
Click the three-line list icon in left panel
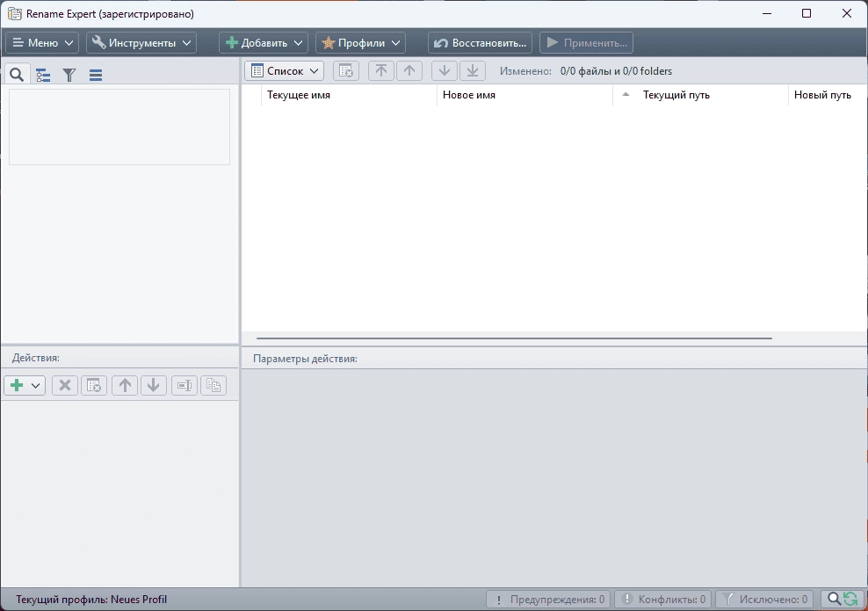[x=95, y=75]
